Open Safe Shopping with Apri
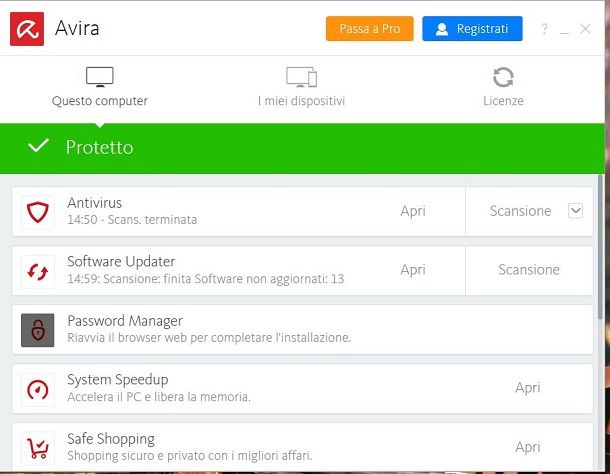 point(528,447)
